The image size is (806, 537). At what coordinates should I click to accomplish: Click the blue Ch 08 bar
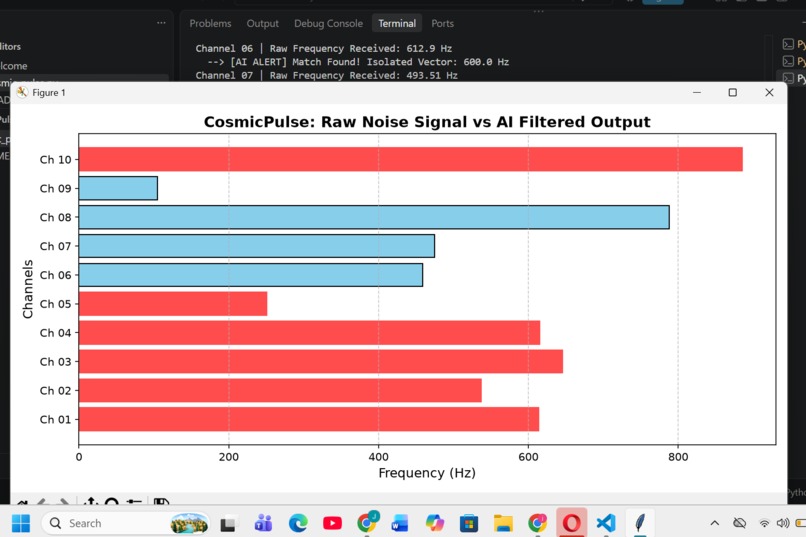[x=374, y=217]
